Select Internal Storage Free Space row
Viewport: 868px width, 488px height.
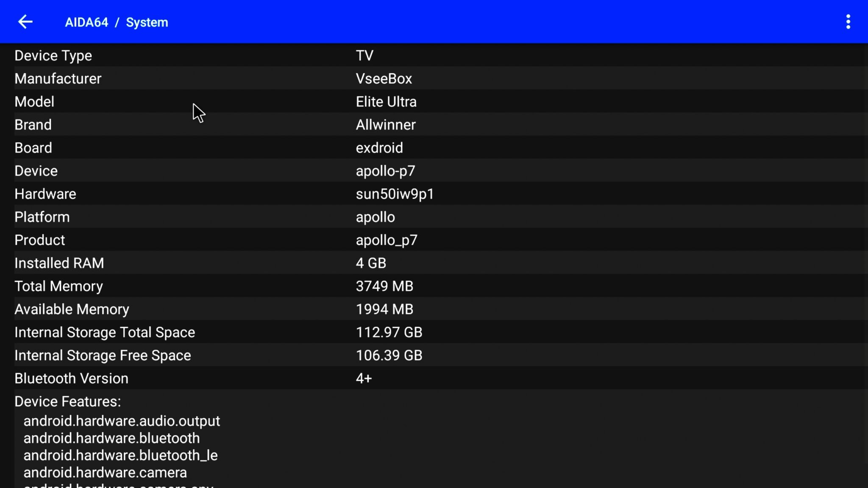103,355
